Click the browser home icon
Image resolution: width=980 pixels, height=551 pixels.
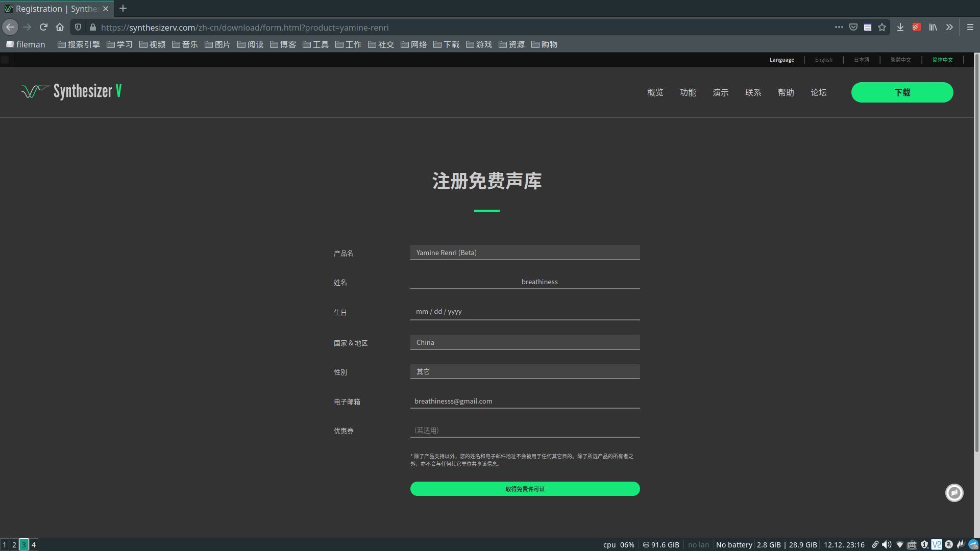60,27
